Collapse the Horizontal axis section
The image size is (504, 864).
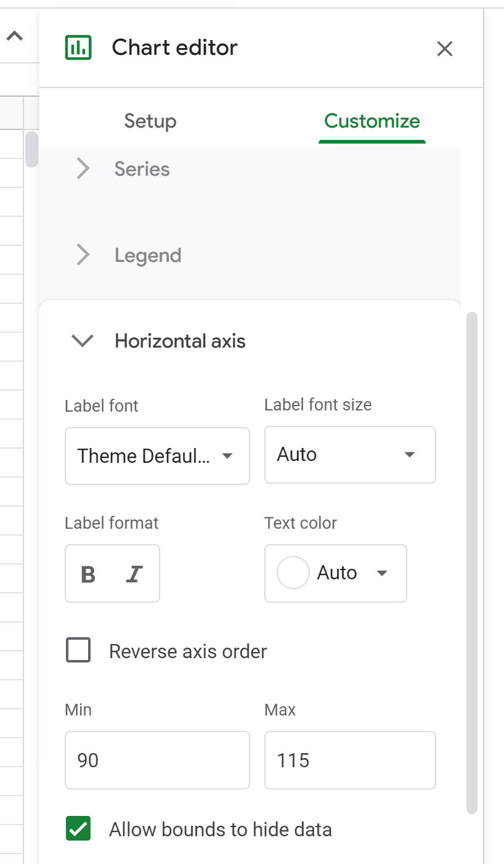coord(83,341)
